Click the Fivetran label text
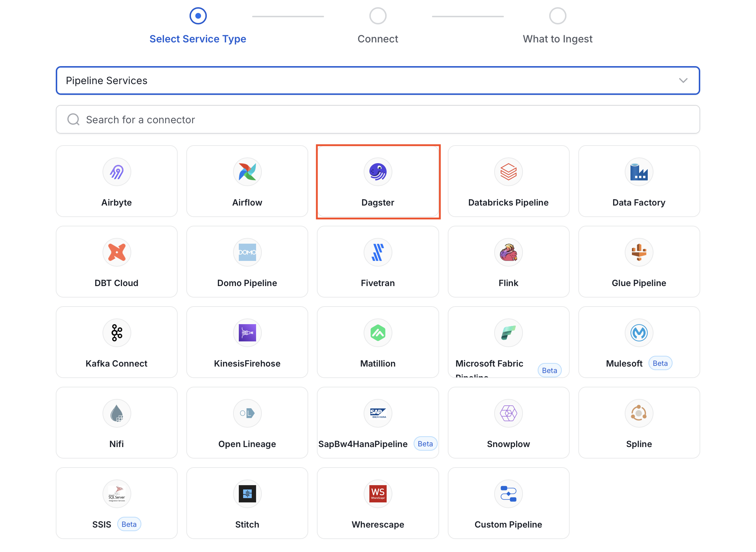Image resolution: width=756 pixels, height=552 pixels. (378, 283)
